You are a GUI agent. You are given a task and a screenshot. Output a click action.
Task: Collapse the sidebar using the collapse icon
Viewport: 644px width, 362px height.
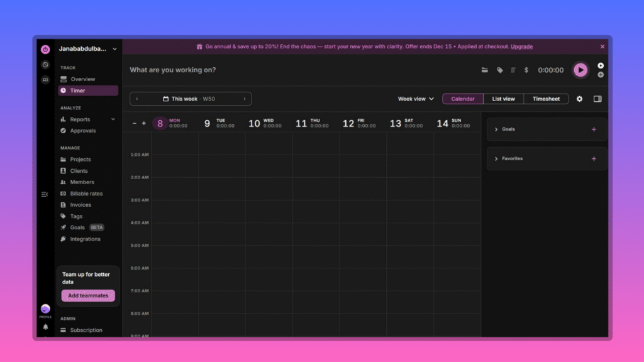tap(45, 194)
